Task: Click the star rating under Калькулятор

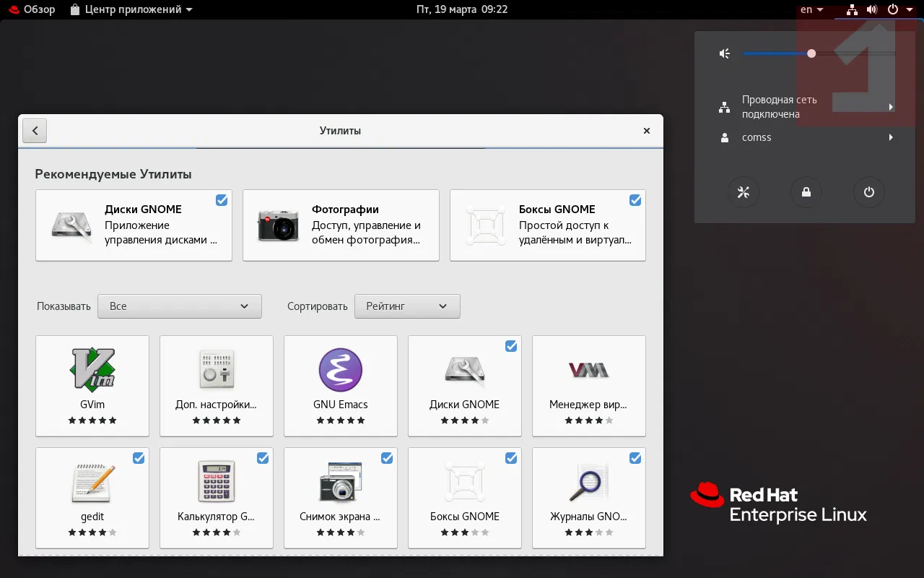Action: coord(217,532)
